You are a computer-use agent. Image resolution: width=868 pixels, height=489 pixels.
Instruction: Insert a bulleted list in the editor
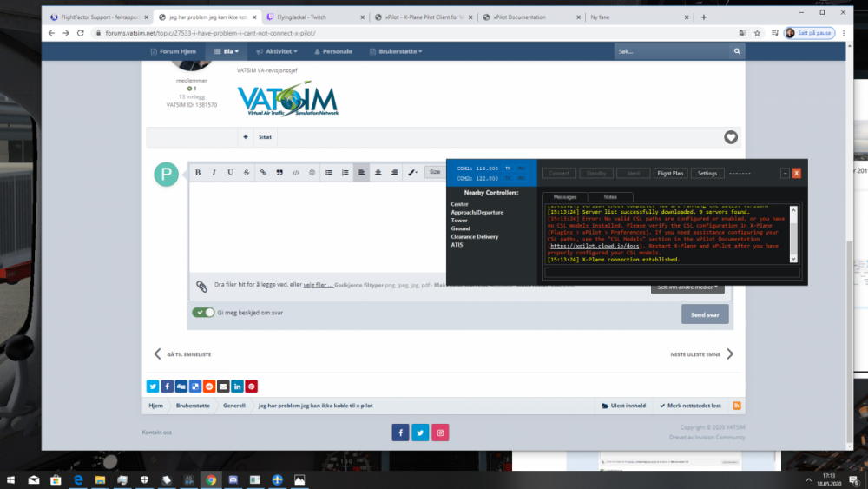point(329,173)
